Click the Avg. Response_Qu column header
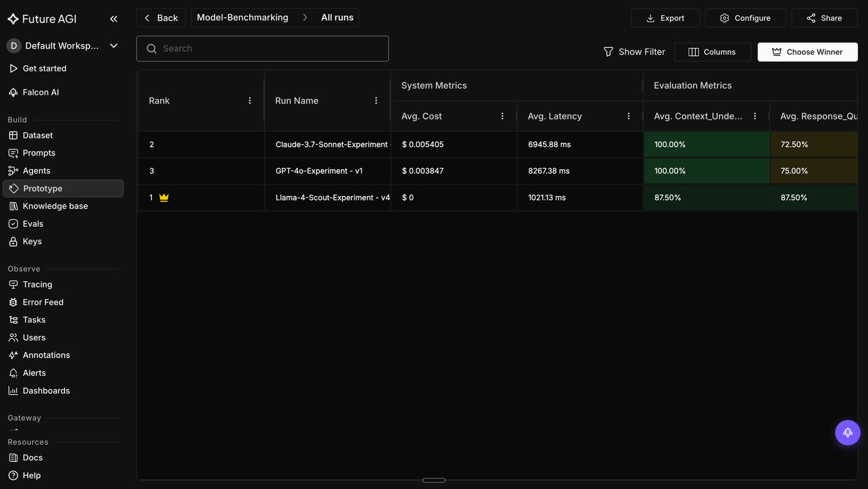Viewport: 868px width, 489px height. click(818, 116)
